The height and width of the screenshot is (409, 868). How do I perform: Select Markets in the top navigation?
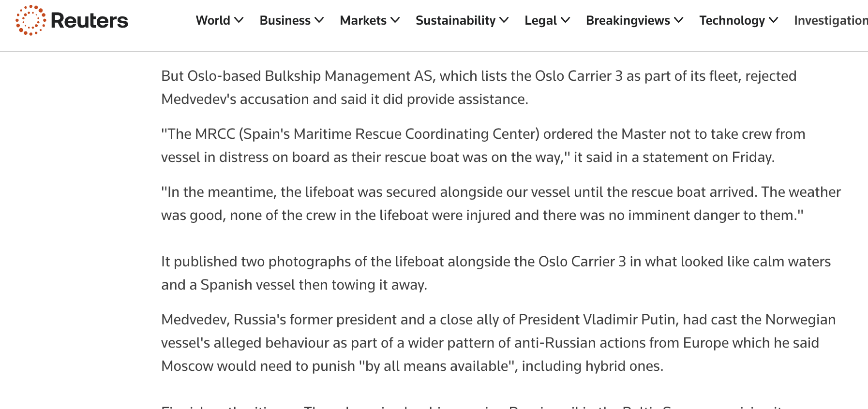click(363, 20)
